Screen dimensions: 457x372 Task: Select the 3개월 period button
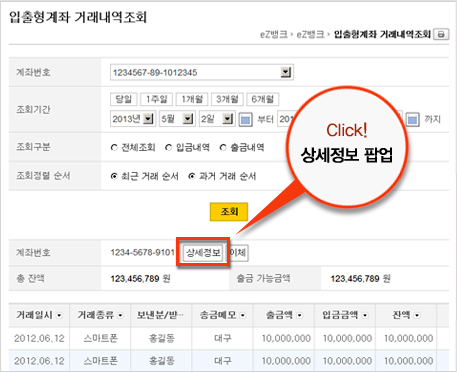pyautogui.click(x=227, y=99)
